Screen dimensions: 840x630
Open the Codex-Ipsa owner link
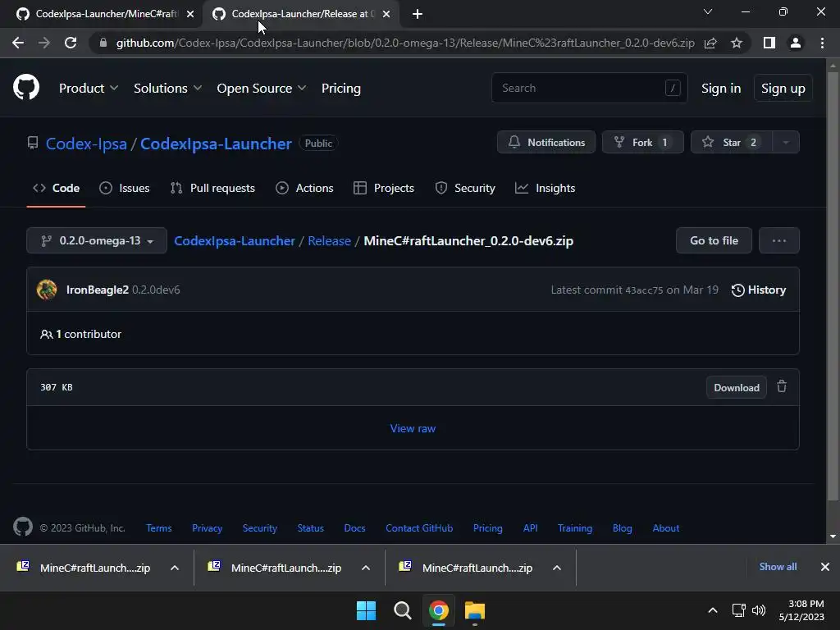[x=86, y=144]
